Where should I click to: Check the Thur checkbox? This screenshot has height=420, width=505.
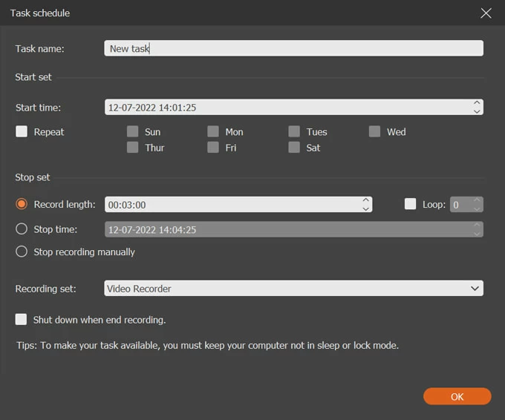(133, 148)
